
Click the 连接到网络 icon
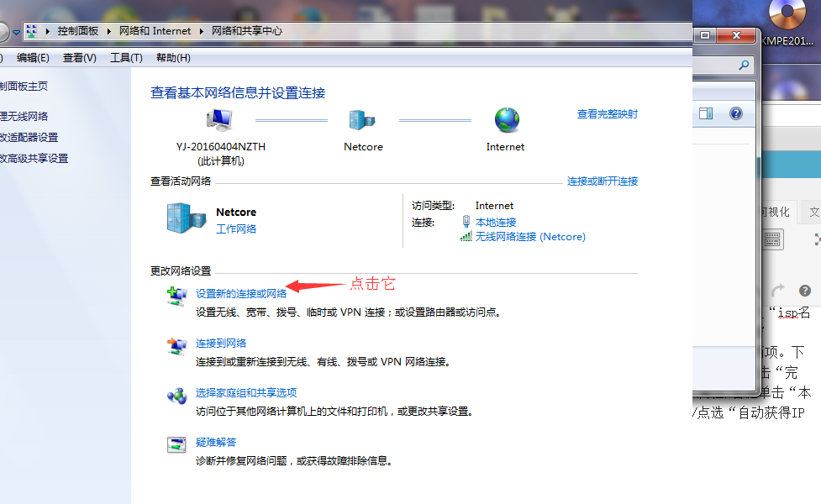pyautogui.click(x=176, y=345)
